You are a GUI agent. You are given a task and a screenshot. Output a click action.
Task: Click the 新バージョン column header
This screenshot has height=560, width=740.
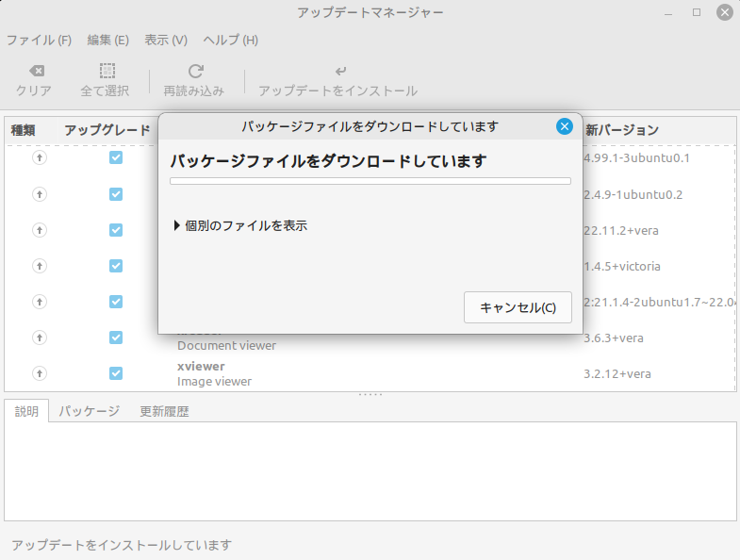pos(622,130)
